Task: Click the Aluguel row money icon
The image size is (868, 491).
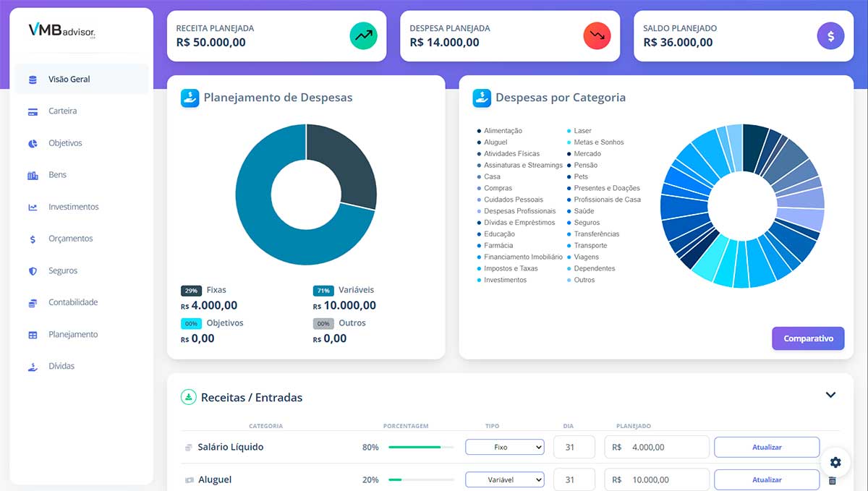Action: pos(189,479)
